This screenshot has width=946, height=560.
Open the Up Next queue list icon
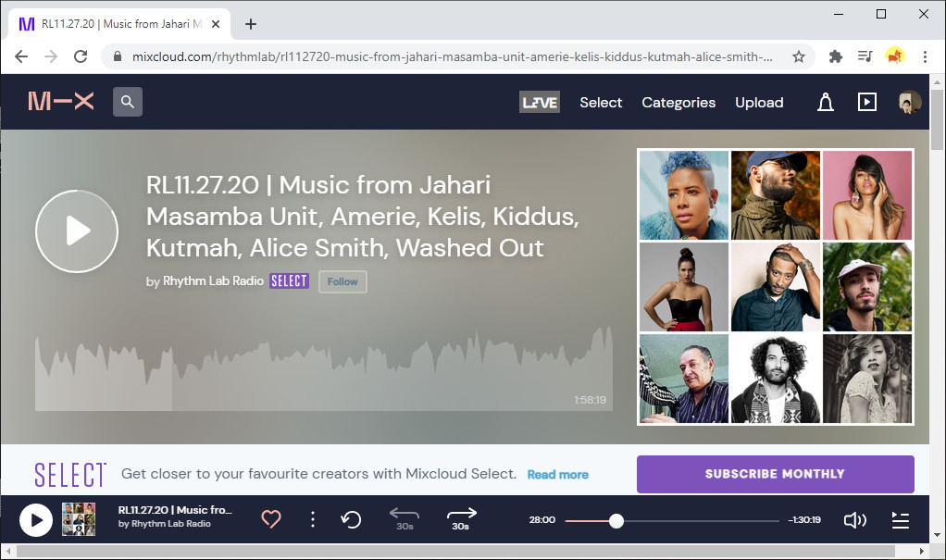900,519
